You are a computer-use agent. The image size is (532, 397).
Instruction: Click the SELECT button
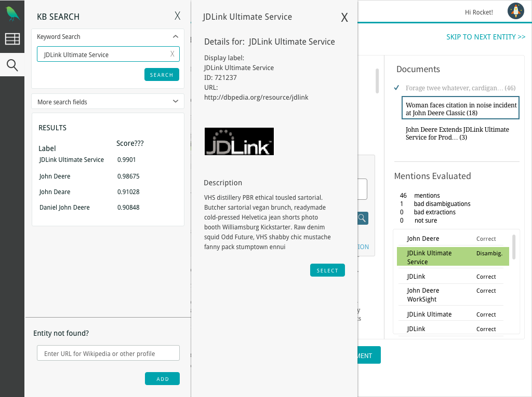(327, 270)
